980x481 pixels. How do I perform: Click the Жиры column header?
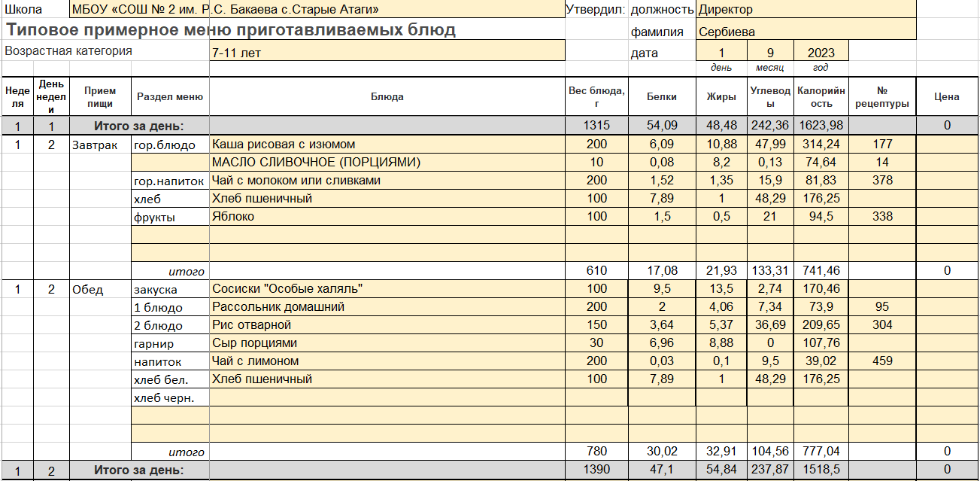721,96
